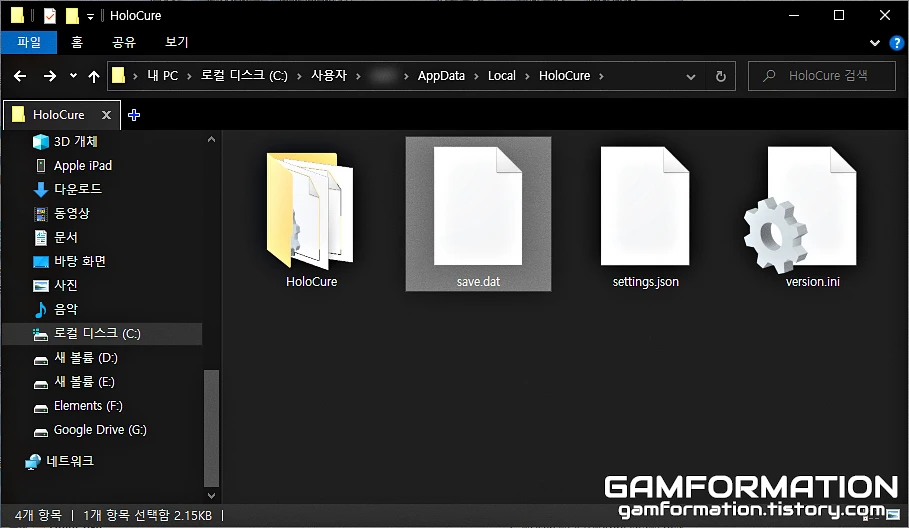Click the Back navigation arrow
The width and height of the screenshot is (909, 528).
pyautogui.click(x=20, y=76)
